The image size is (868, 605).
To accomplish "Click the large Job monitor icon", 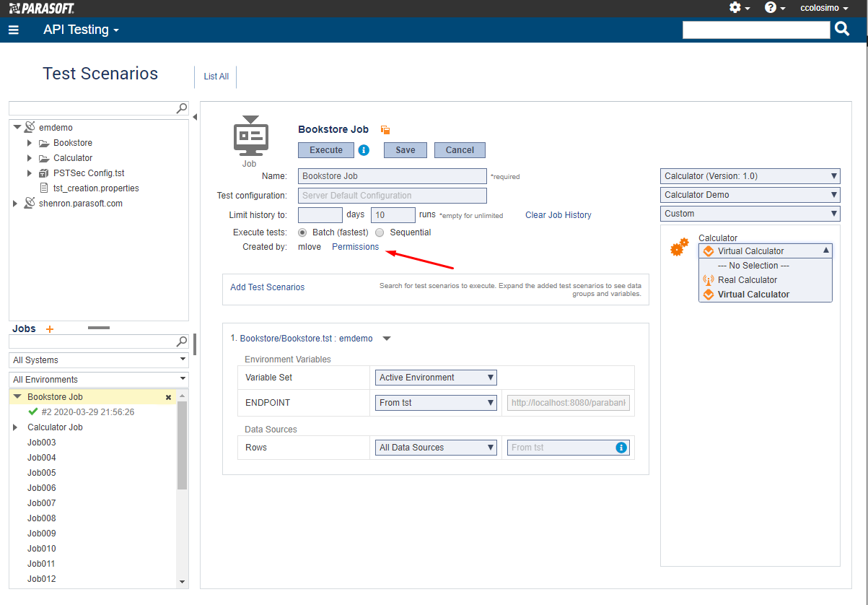I will tap(250, 135).
